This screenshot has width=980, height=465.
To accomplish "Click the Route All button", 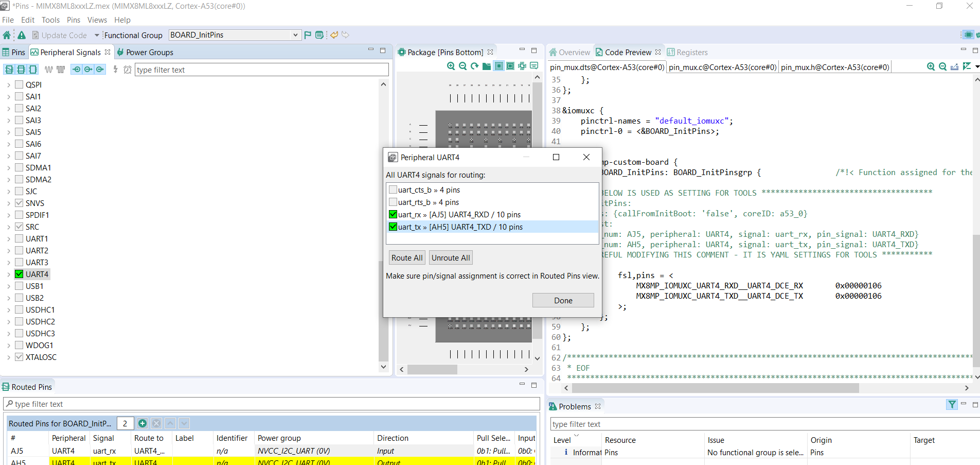I will point(406,257).
